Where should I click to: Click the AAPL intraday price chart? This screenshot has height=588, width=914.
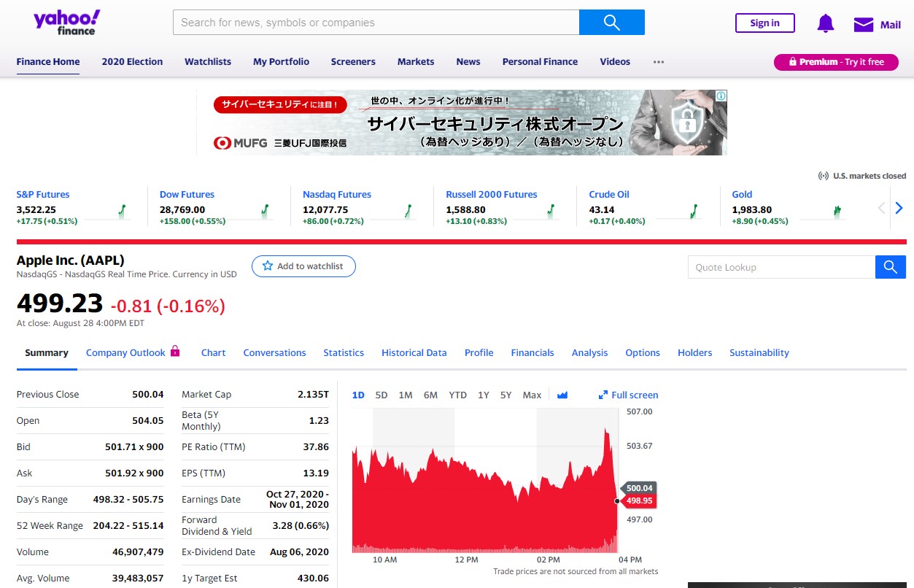[485, 481]
